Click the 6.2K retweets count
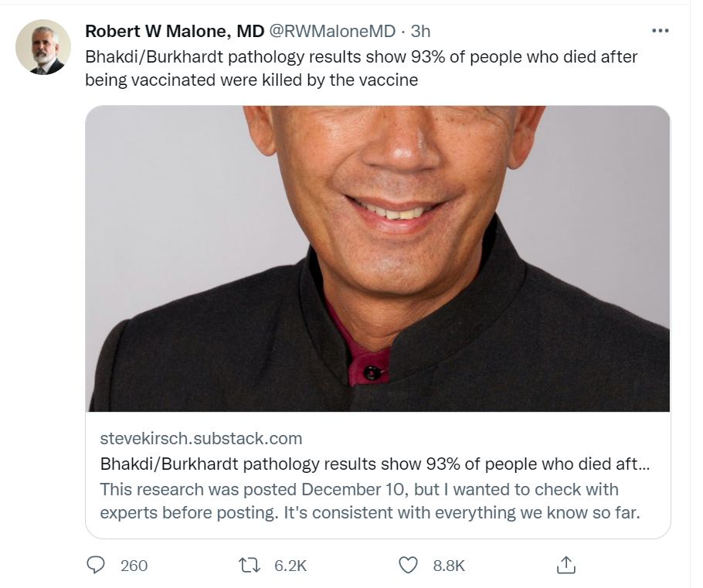Screen dimensions: 703x588 click(290, 566)
